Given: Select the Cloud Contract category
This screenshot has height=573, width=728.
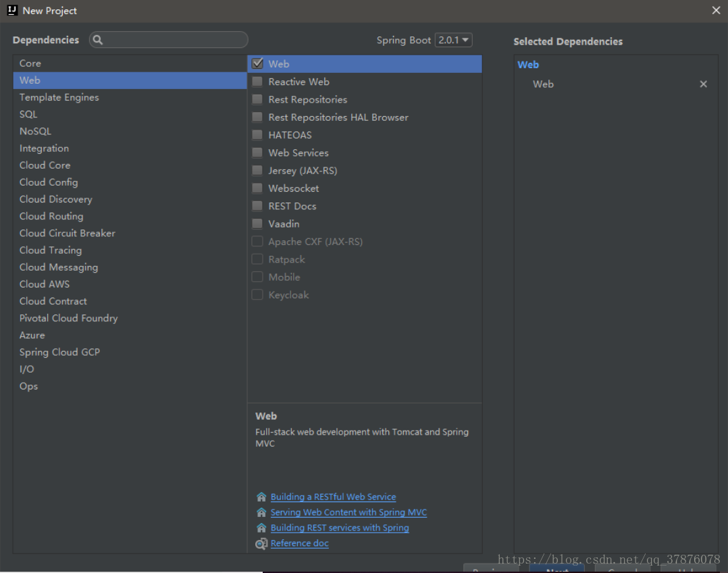Looking at the screenshot, I should click(130, 301).
